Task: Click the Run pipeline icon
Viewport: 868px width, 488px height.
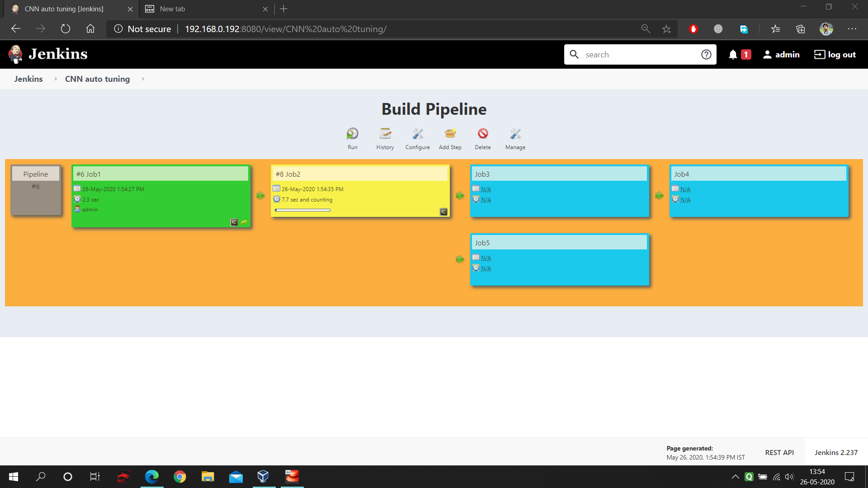Action: point(353,134)
